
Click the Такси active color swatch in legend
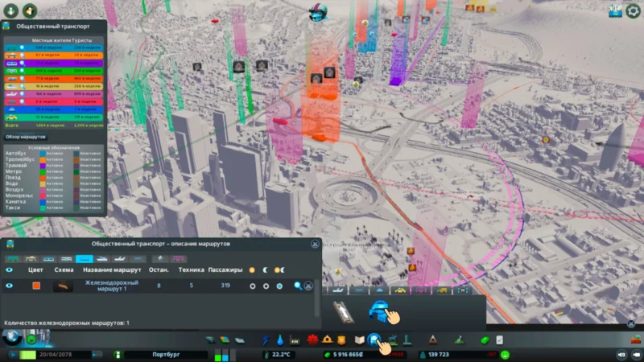(x=43, y=208)
